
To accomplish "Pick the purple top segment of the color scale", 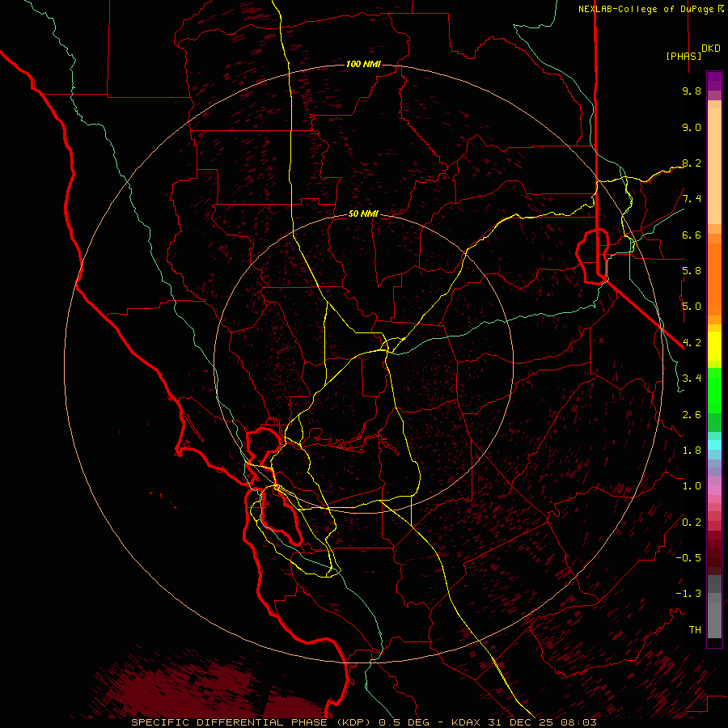I will [714, 81].
